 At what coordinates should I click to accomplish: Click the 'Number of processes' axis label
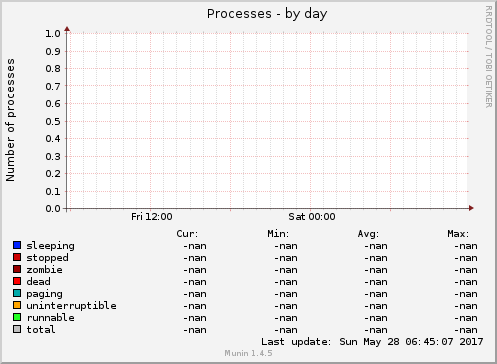click(10, 120)
